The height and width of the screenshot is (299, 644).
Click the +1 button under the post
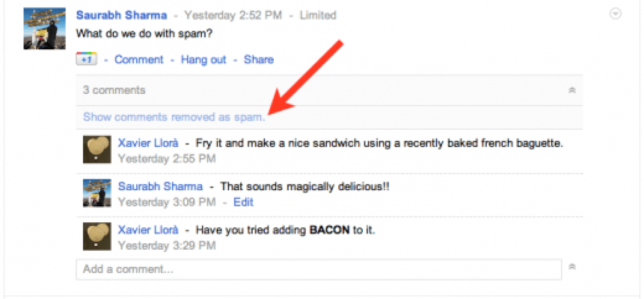[86, 59]
